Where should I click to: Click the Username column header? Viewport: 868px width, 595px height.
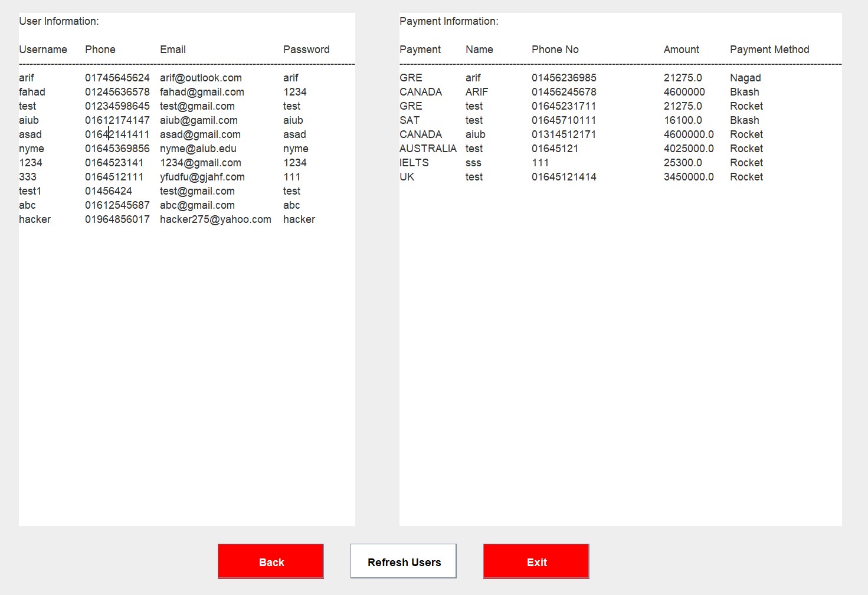click(43, 50)
